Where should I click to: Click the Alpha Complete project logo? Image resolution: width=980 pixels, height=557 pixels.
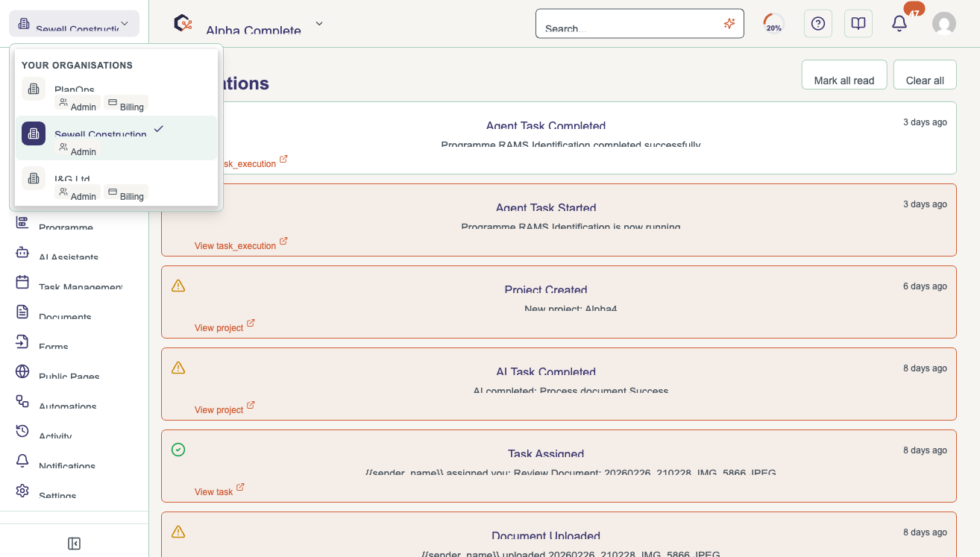(x=183, y=23)
